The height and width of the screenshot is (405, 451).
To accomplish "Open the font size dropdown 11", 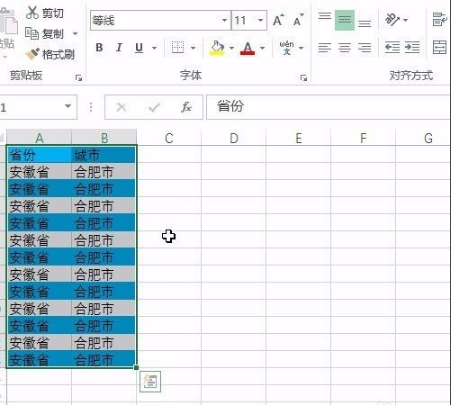I will 260,21.
